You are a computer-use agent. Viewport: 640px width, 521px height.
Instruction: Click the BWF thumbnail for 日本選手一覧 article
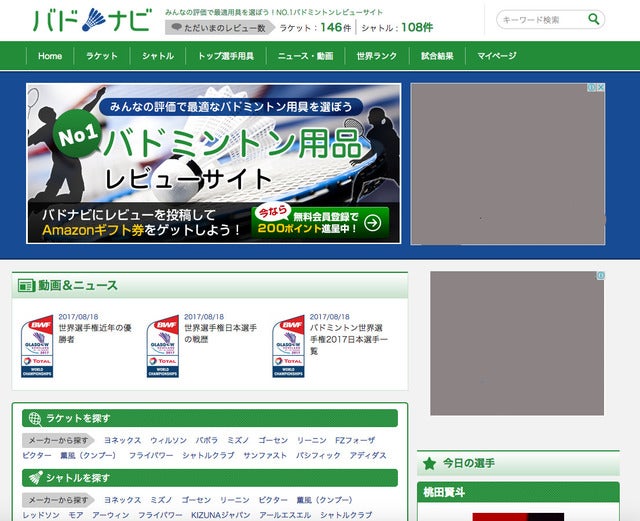pos(289,346)
